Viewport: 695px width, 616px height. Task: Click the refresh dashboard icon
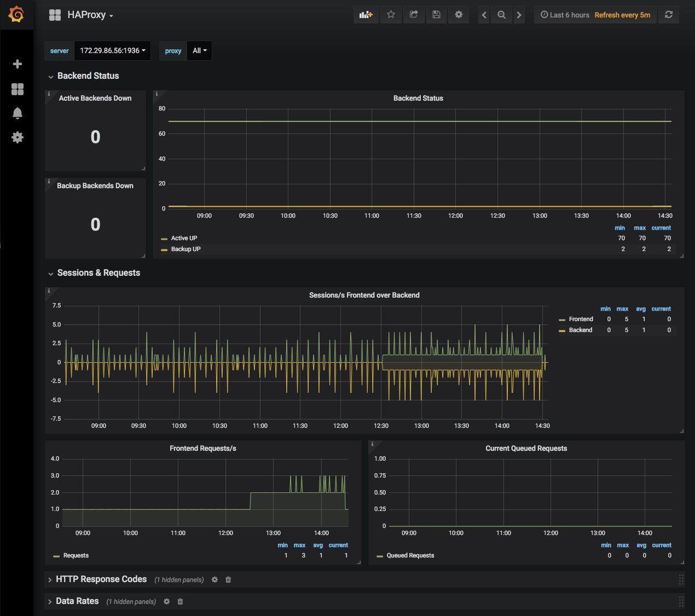point(669,15)
